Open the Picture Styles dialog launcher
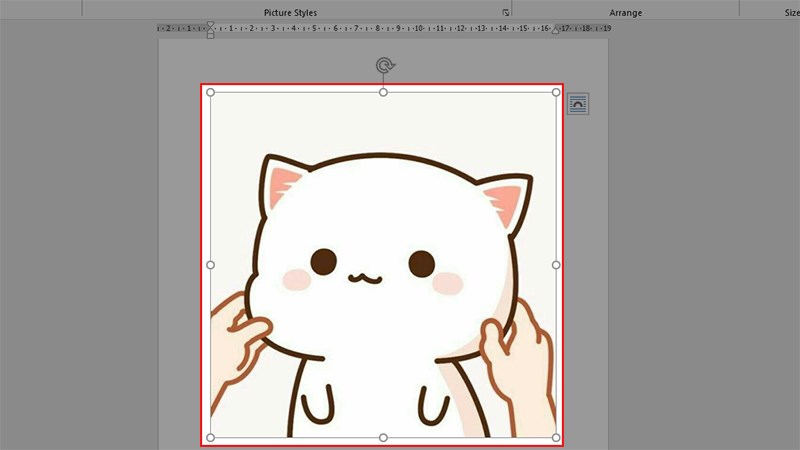800x450 pixels. [x=506, y=13]
